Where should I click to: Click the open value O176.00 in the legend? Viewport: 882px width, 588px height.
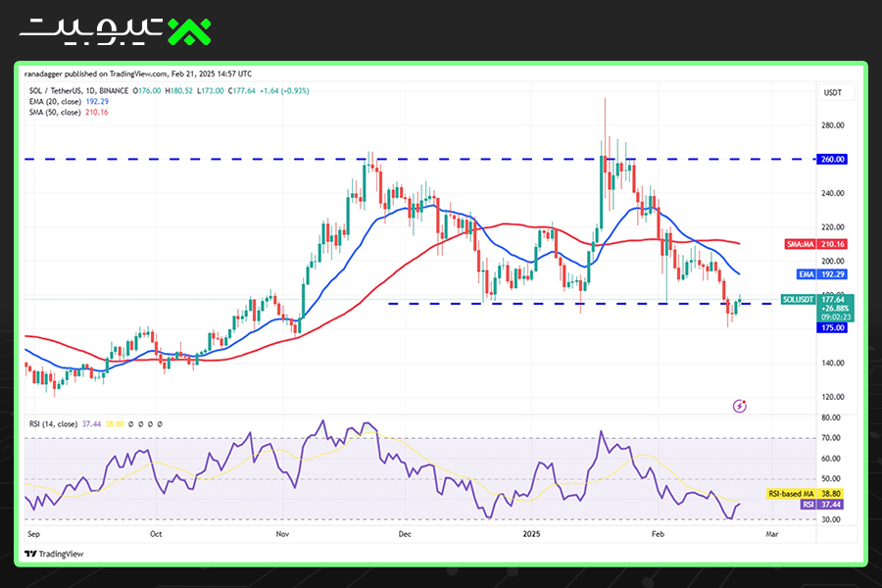pyautogui.click(x=147, y=90)
